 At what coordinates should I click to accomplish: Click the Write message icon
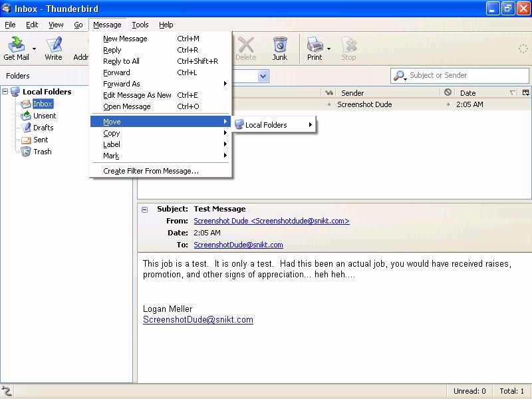click(53, 48)
